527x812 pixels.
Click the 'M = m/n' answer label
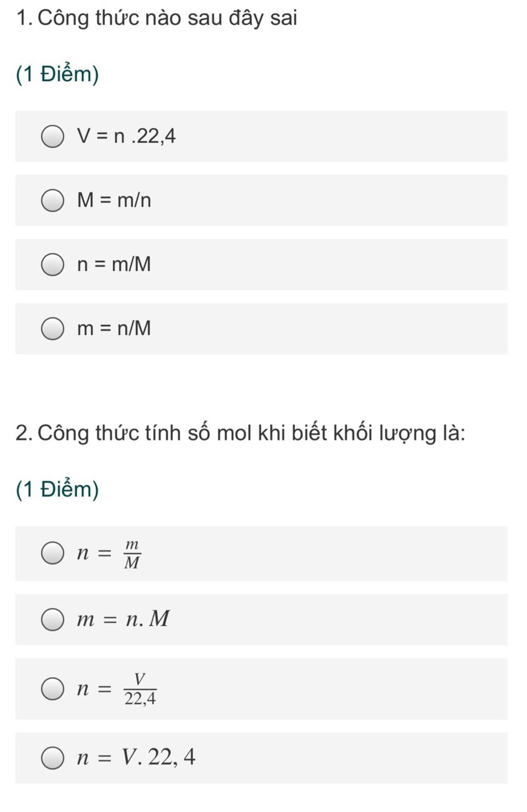114,200
